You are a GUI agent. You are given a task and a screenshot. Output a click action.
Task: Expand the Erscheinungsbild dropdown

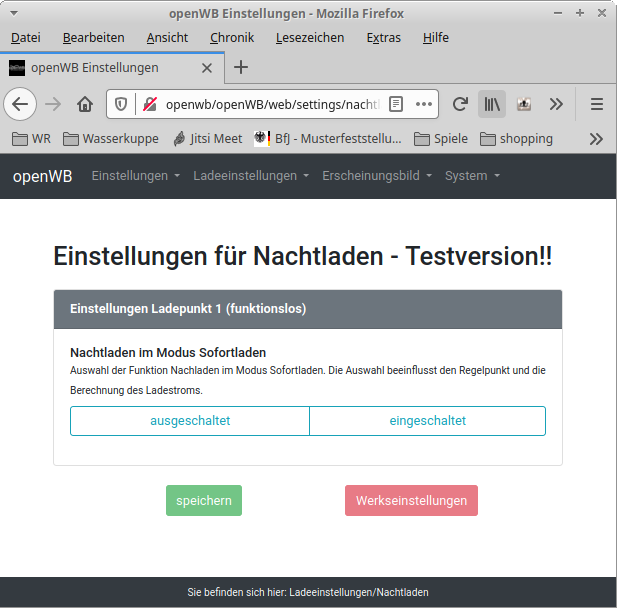[377, 176]
